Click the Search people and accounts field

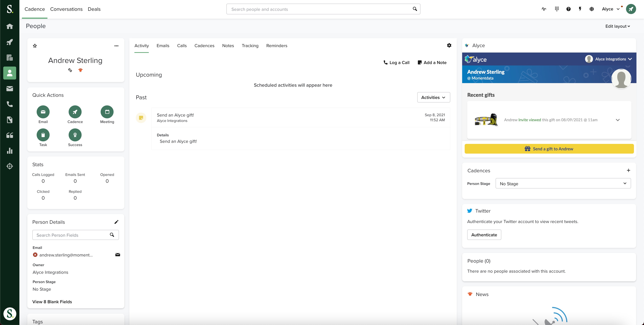[x=320, y=9]
